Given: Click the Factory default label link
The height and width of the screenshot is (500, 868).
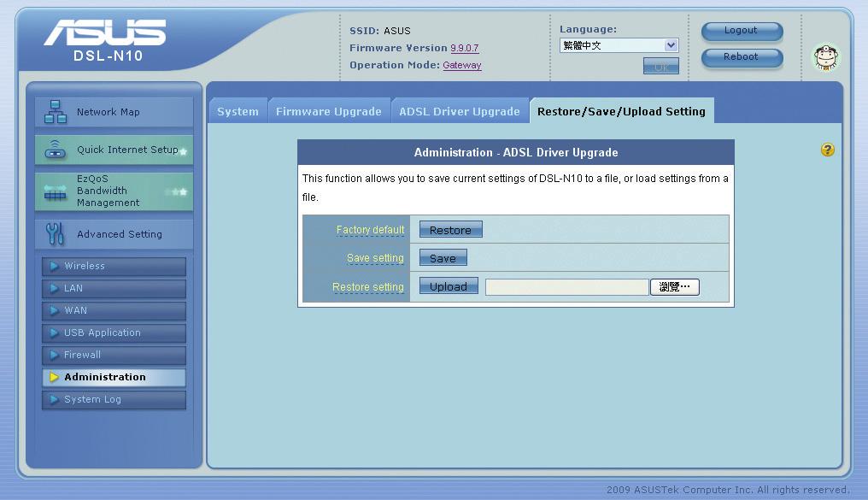Looking at the screenshot, I should (x=370, y=230).
